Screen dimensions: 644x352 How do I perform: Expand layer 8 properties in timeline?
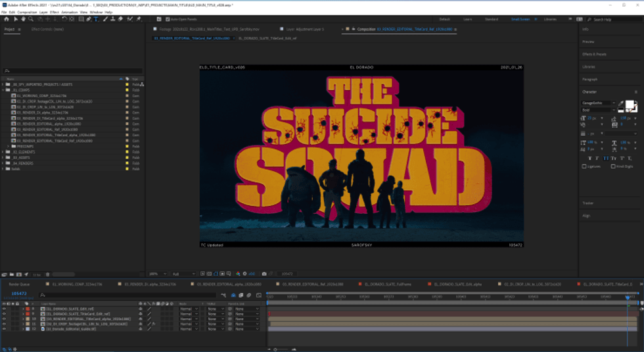pyautogui.click(x=23, y=309)
